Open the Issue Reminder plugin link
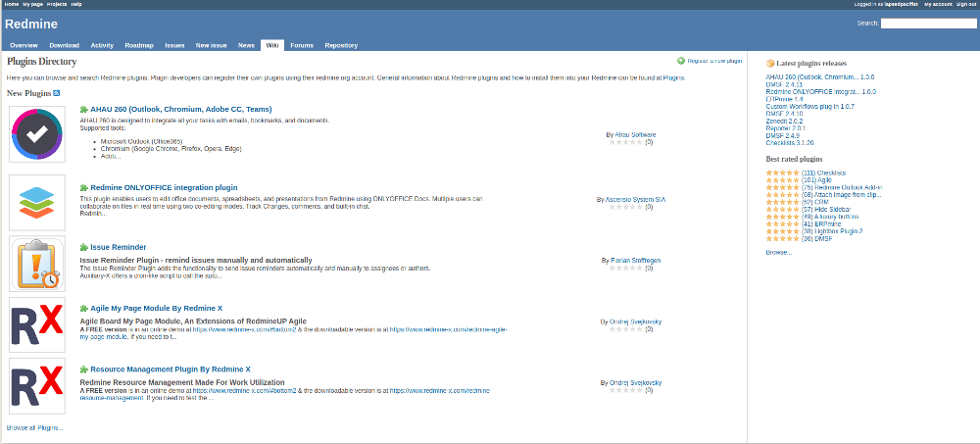Screen dimensions: 980x444 point(119,247)
